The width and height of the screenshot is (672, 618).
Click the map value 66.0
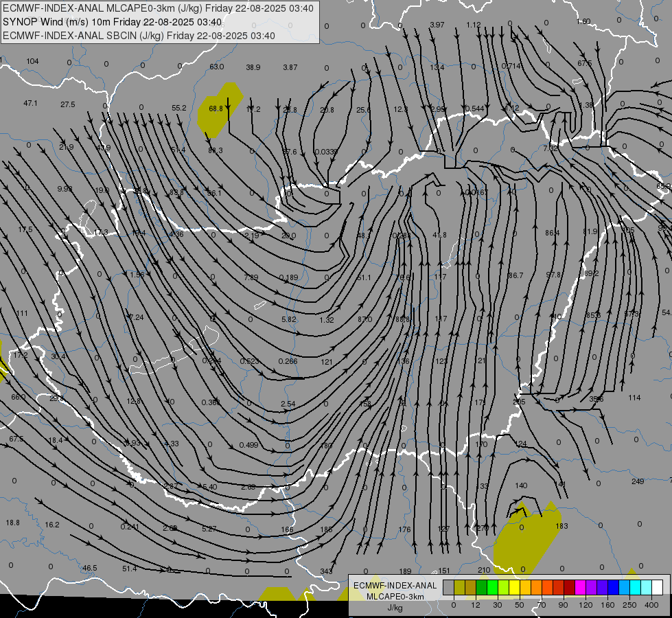click(18, 397)
